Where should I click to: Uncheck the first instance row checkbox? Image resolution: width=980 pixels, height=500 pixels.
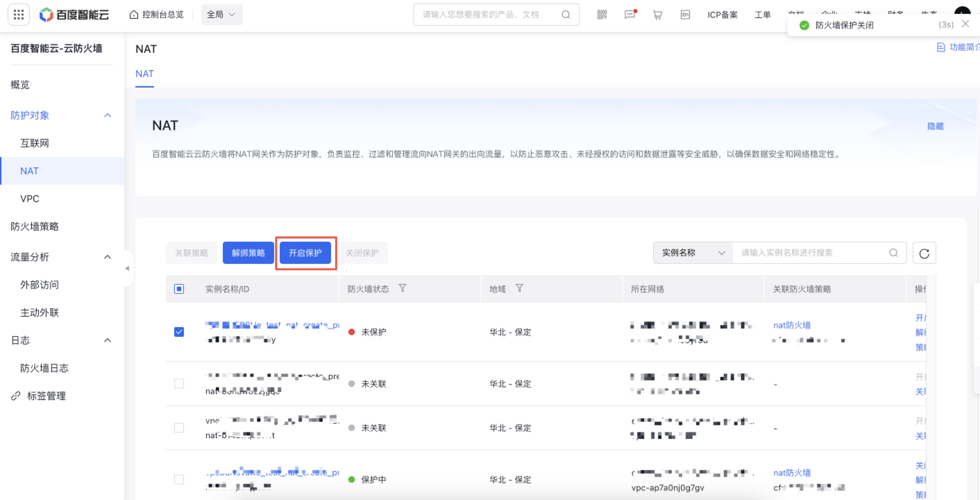179,332
